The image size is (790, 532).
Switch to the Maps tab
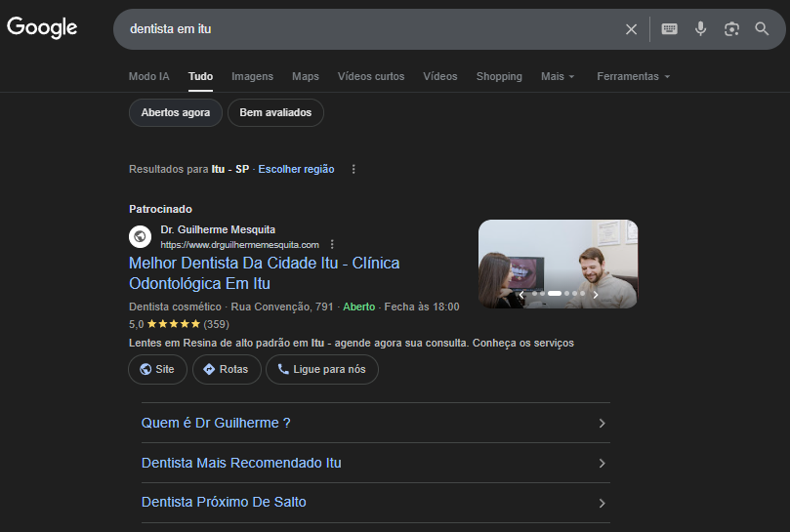click(306, 76)
